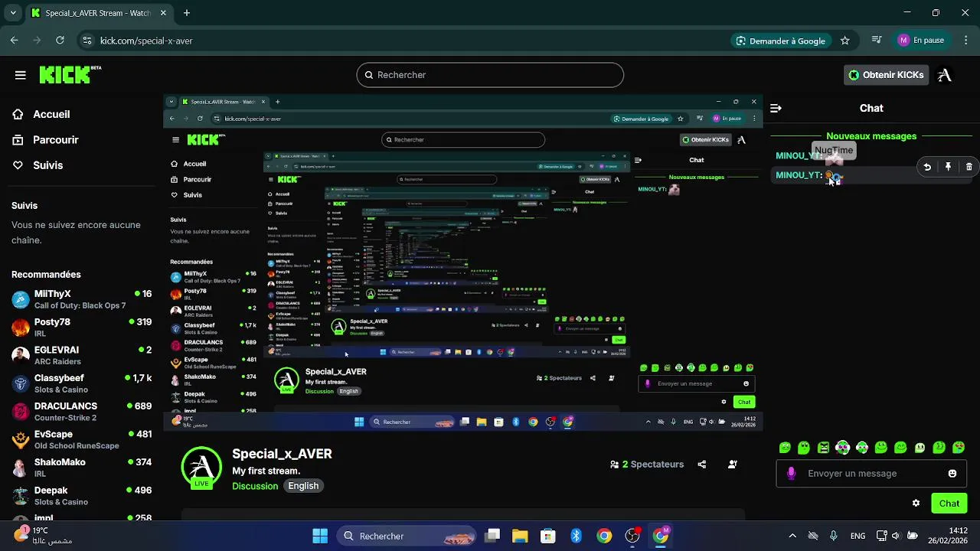Screen dimensions: 980x551
Task: Click the kick.com address bar
Action: pyautogui.click(x=406, y=41)
